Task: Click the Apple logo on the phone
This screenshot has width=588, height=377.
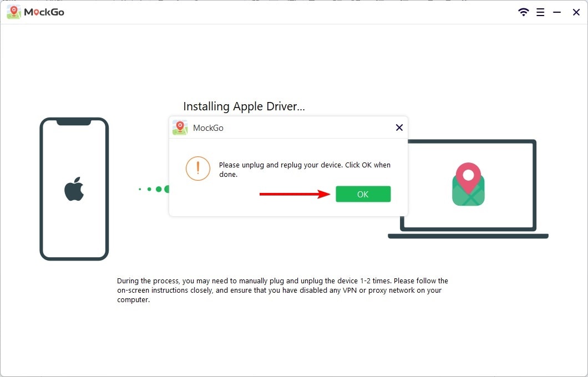Action: coord(74,189)
